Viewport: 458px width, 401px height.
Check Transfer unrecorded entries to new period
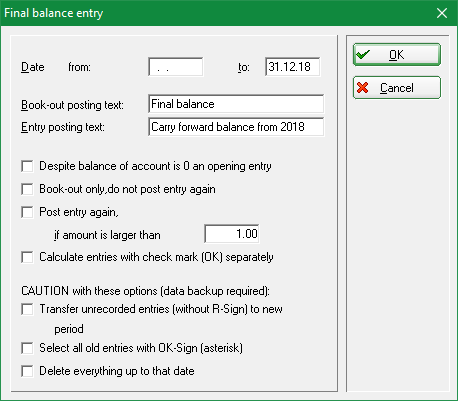[x=27, y=309]
